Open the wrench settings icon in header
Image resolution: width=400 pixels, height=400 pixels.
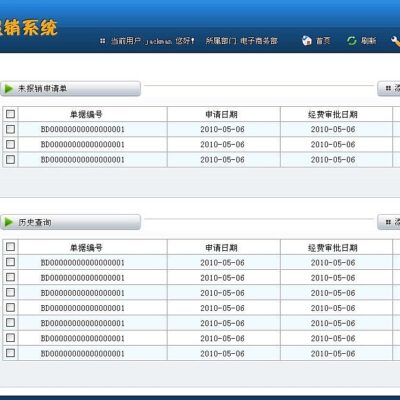point(395,41)
